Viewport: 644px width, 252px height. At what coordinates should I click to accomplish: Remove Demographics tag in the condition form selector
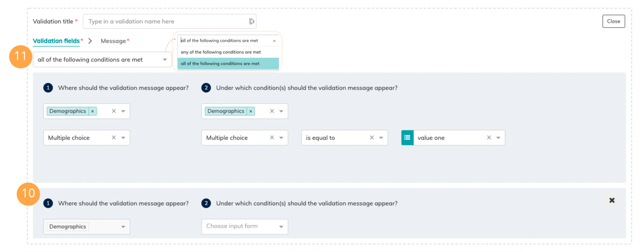pos(250,111)
